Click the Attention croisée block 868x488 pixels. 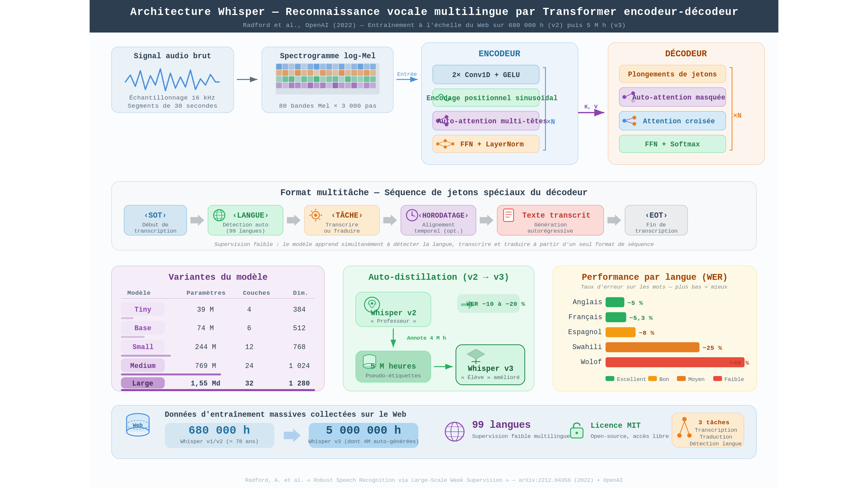(x=672, y=121)
